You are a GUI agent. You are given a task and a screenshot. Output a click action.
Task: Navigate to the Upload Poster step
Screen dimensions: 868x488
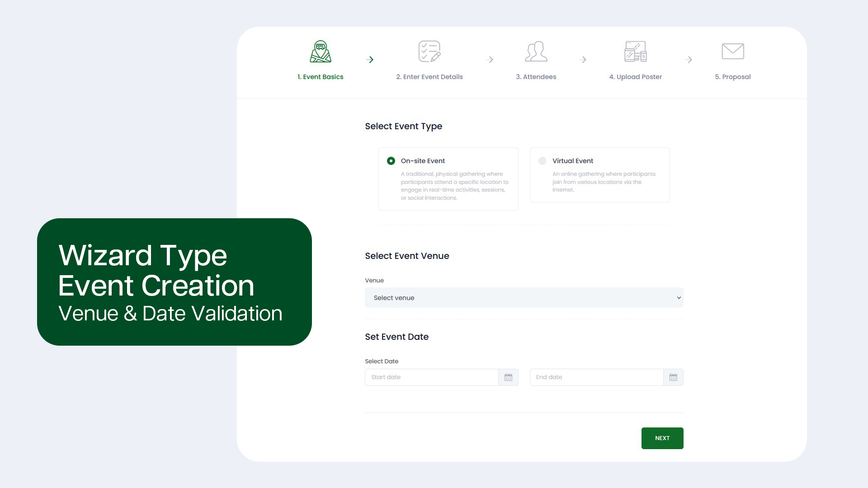coord(635,77)
